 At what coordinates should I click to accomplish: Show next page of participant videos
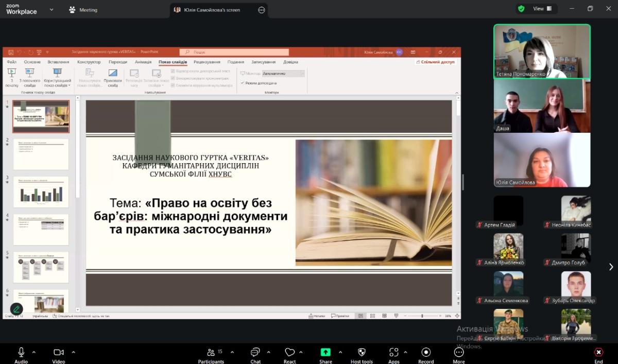pyautogui.click(x=611, y=267)
